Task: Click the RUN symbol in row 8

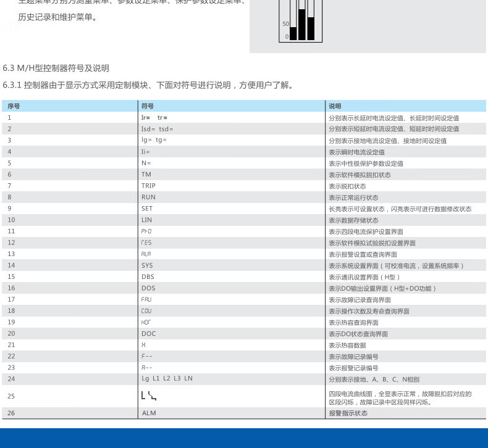Action: coord(148,197)
